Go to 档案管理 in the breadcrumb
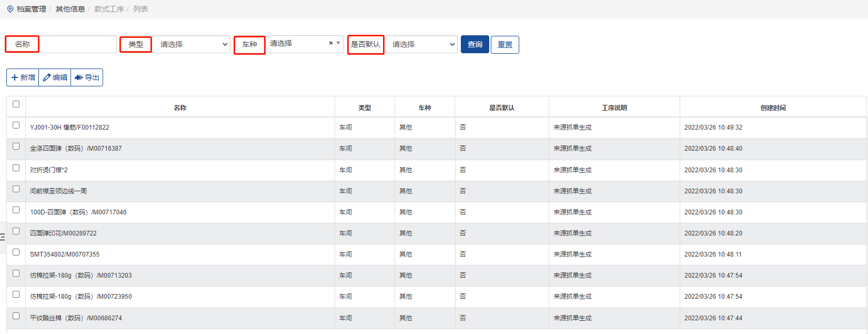Image resolution: width=868 pixels, height=334 pixels. point(32,9)
